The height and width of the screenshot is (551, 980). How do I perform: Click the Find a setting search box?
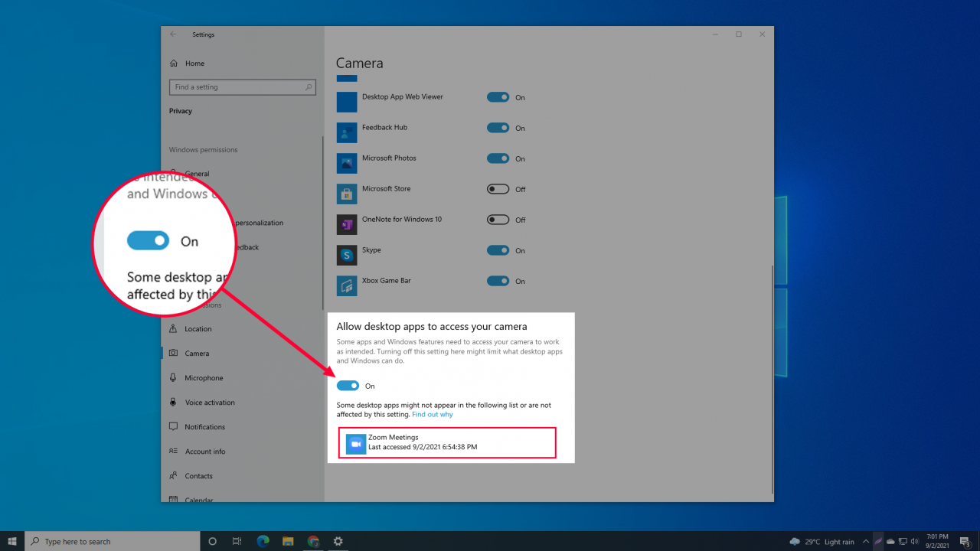pyautogui.click(x=242, y=86)
